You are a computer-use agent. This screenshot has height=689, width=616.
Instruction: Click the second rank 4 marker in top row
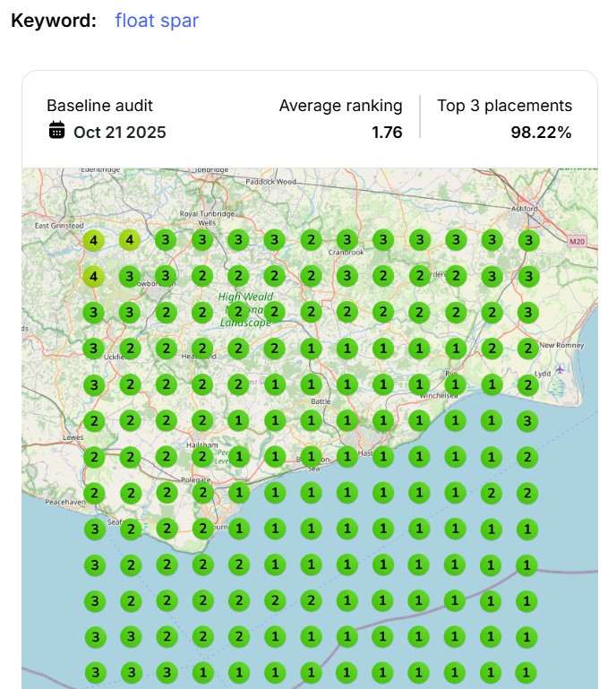click(x=130, y=239)
